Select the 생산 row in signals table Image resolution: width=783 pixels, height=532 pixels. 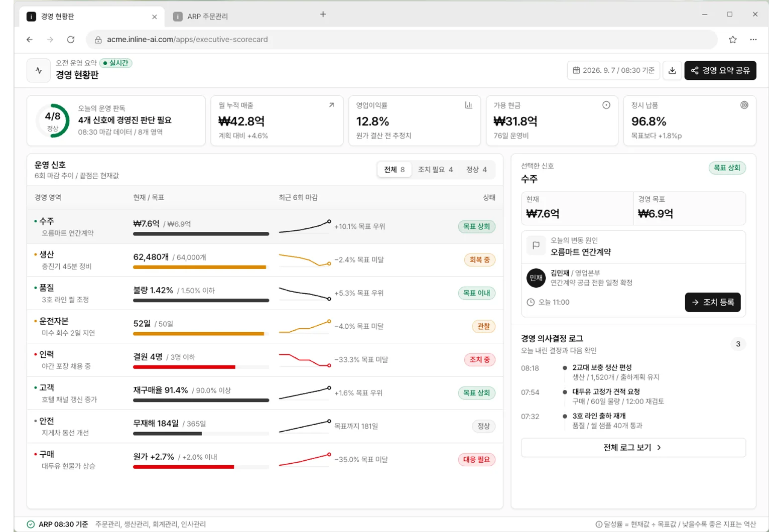click(265, 260)
